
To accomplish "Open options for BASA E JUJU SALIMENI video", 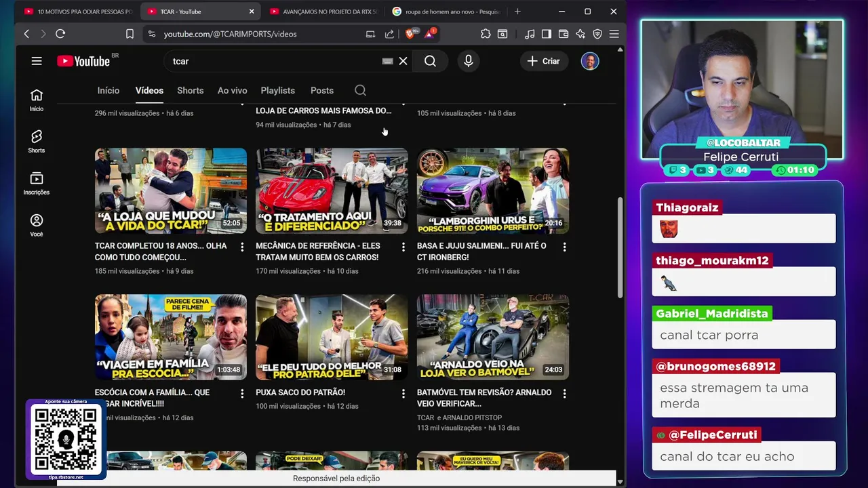I will [x=564, y=247].
